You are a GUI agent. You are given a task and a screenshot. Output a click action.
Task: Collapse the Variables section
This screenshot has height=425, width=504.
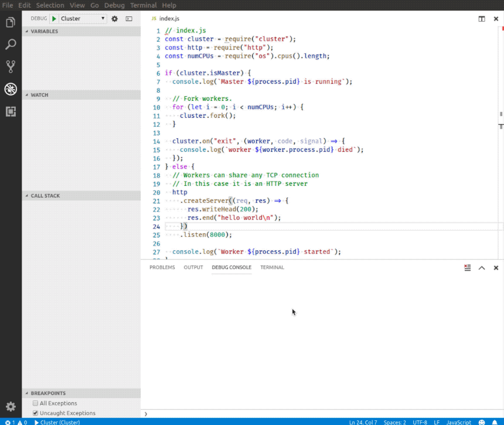[x=41, y=31]
